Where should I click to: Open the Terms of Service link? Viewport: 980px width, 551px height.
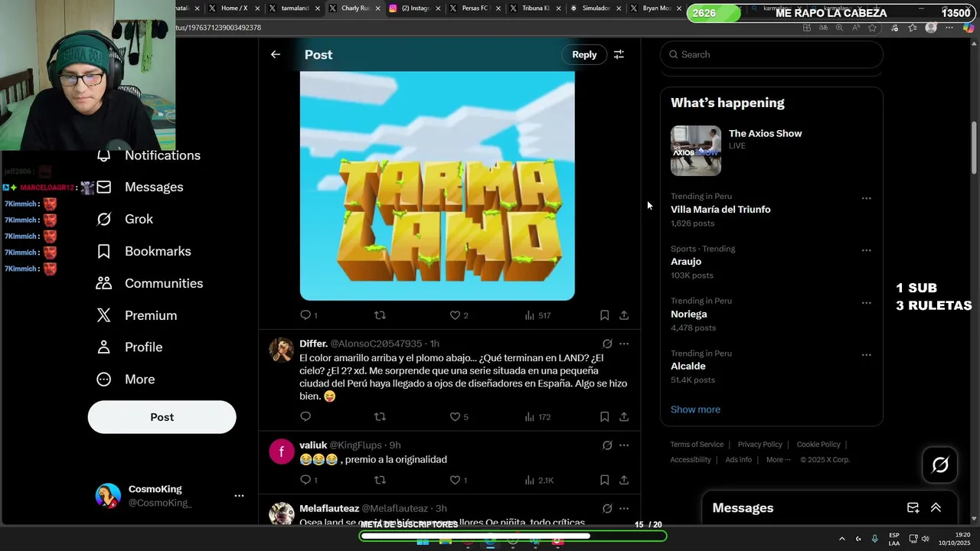[697, 445]
